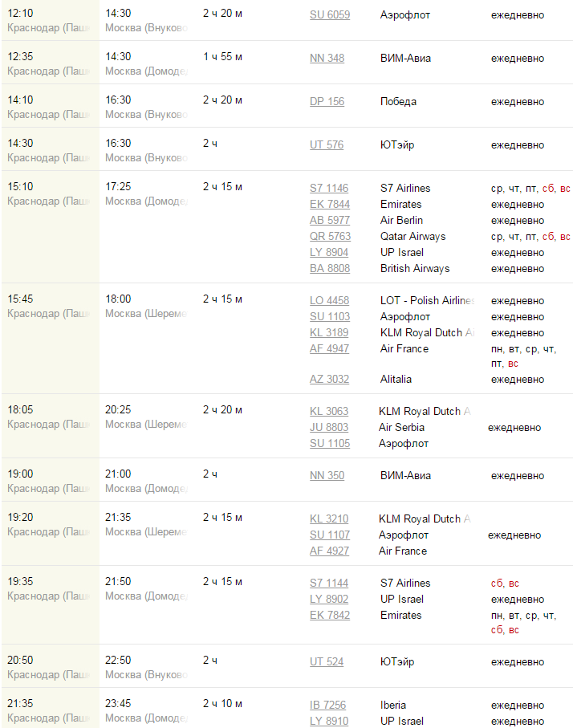Viewport: 573px width, 728px height.
Task: Open Air Berlin flight AB 5977
Action: [330, 221]
